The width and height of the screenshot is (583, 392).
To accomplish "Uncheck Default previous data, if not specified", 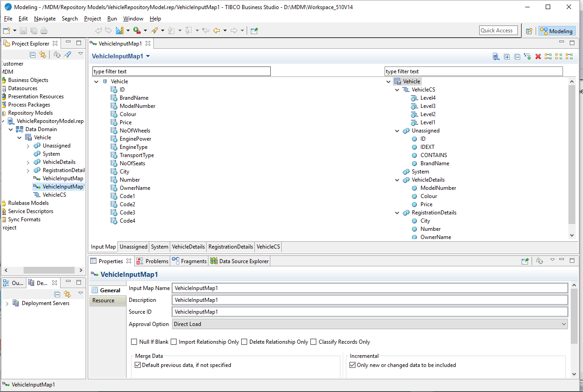I will point(138,365).
